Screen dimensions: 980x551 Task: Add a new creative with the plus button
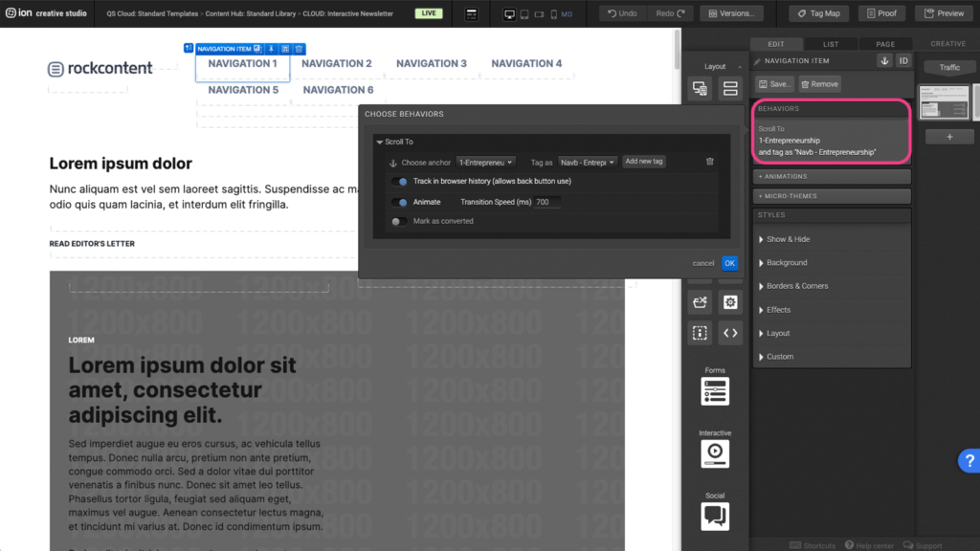pyautogui.click(x=949, y=137)
